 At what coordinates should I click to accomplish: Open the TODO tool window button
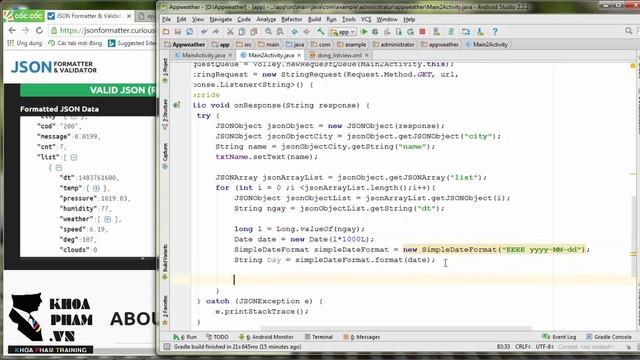(x=217, y=337)
